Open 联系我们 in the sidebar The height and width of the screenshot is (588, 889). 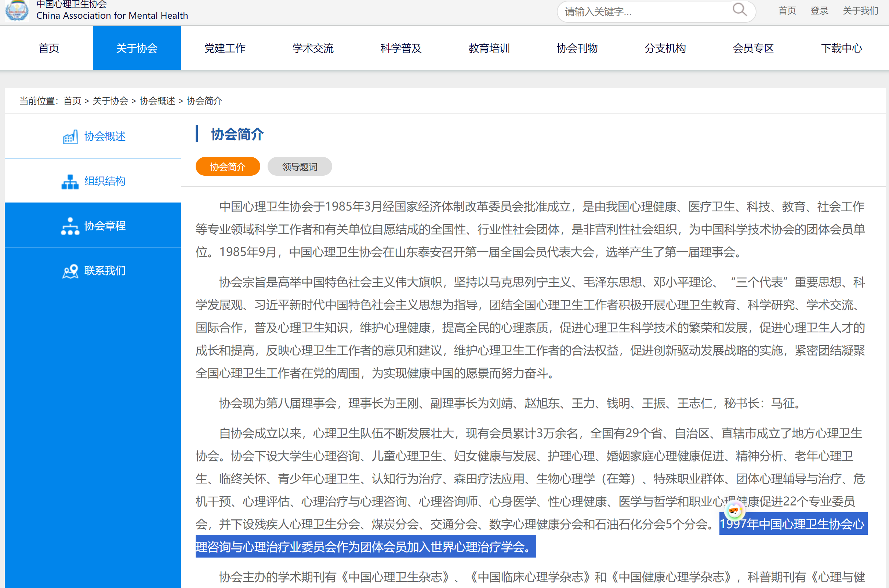[93, 271]
